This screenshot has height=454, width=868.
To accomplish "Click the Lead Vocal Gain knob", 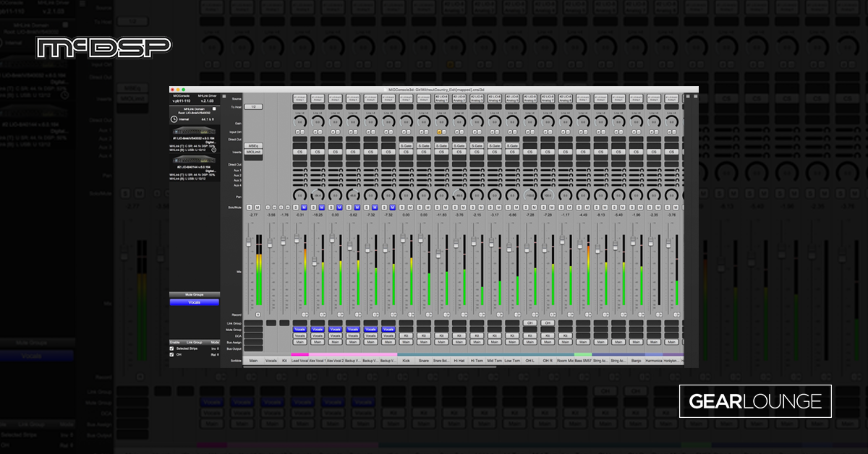I will click(299, 121).
